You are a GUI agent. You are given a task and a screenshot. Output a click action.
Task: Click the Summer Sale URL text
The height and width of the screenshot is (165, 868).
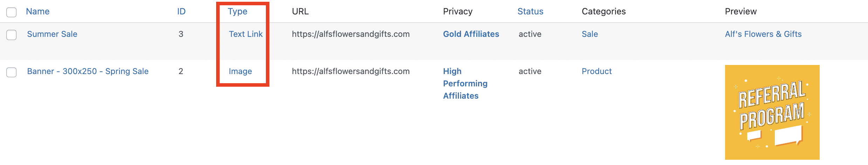[351, 34]
